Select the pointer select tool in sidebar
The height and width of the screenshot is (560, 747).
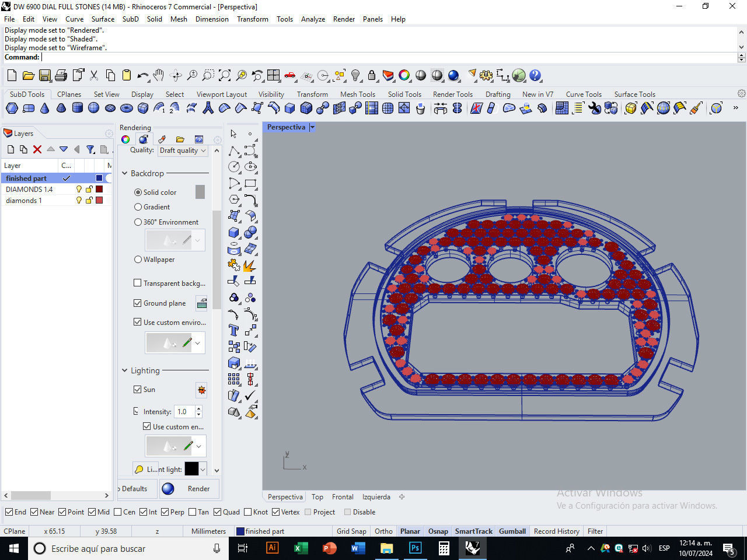234,134
